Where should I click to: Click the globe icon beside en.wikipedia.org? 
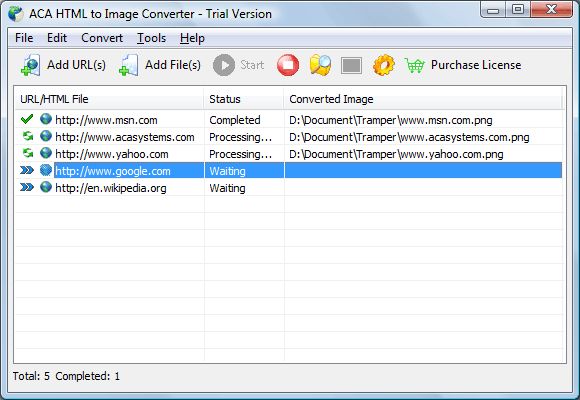[x=46, y=187]
